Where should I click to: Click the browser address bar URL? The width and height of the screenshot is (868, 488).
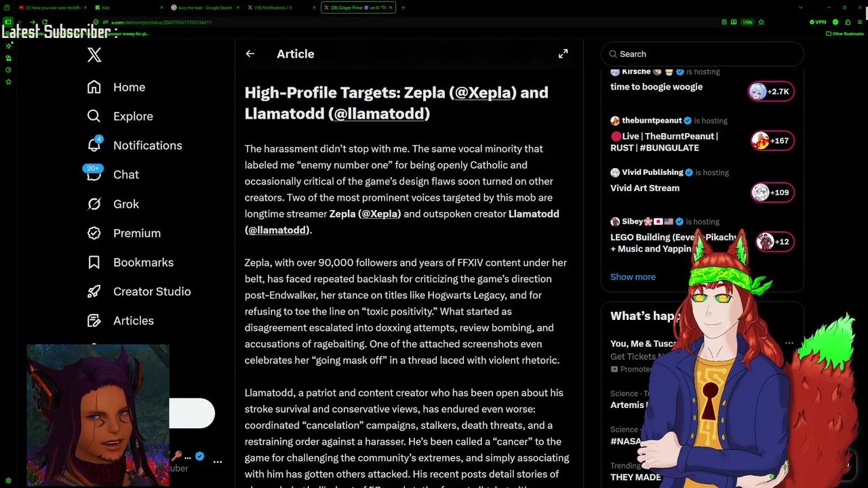[x=161, y=22]
